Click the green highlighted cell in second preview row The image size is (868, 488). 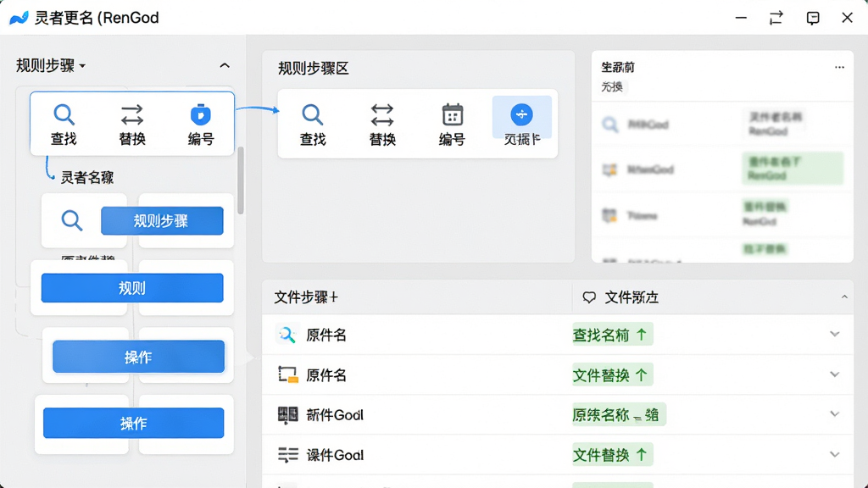point(793,169)
